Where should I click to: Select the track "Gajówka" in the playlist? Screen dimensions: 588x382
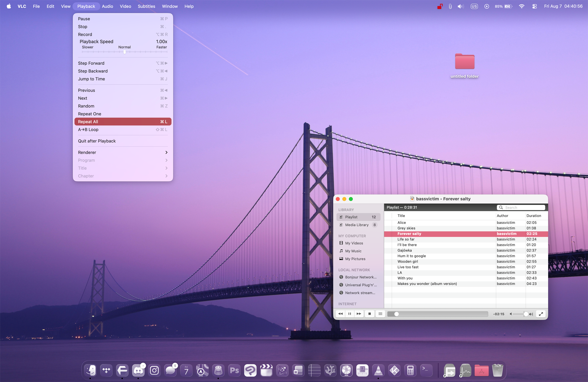466,250
